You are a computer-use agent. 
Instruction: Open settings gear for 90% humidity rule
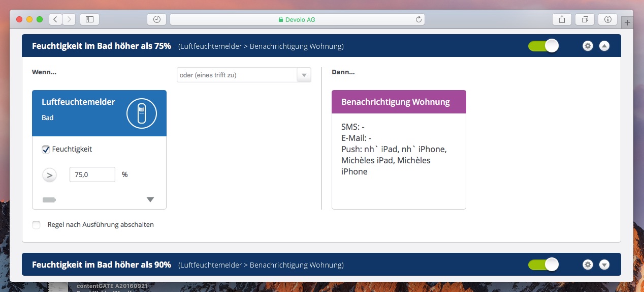(x=588, y=265)
